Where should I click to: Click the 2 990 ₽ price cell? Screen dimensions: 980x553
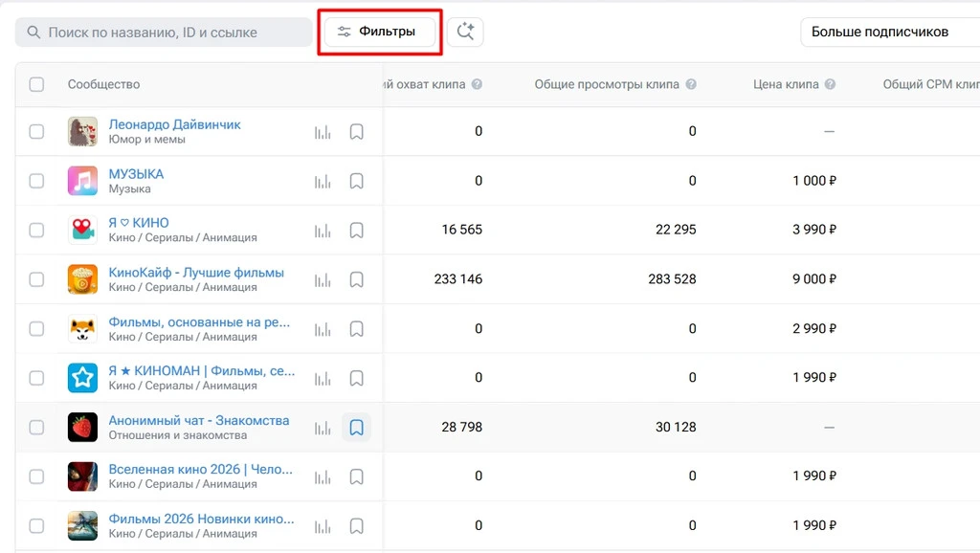pyautogui.click(x=814, y=329)
